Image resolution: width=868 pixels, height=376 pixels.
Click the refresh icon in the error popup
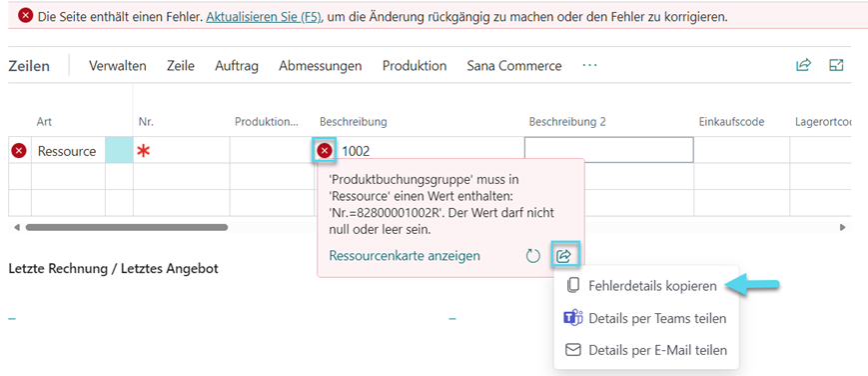click(532, 256)
